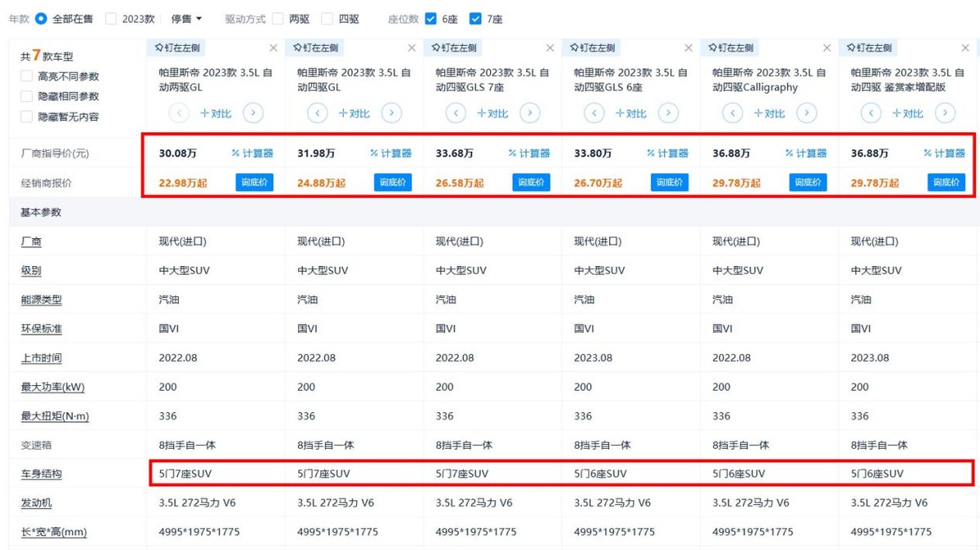Remove the 鉴赏家增配版 column
Viewport: 980px width, 550px height.
tap(965, 48)
